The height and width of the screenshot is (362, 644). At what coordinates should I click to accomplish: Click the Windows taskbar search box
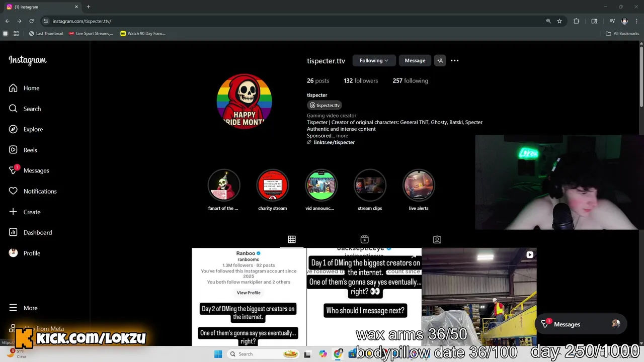(262, 354)
